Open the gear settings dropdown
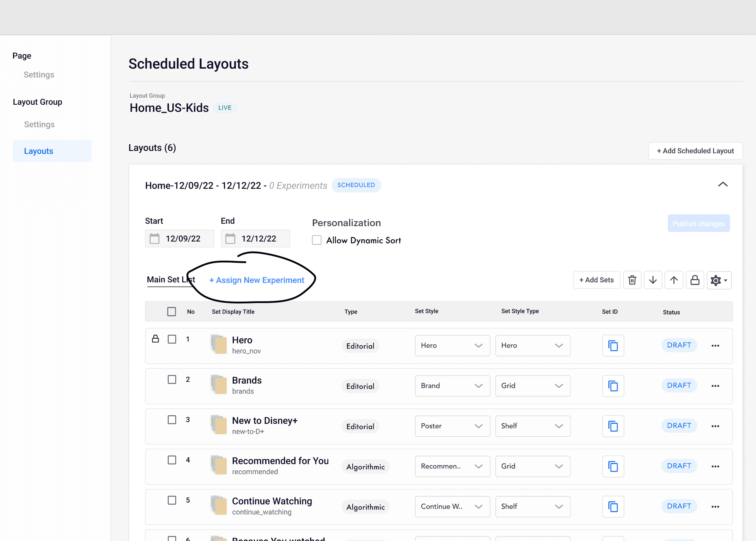 click(x=719, y=280)
